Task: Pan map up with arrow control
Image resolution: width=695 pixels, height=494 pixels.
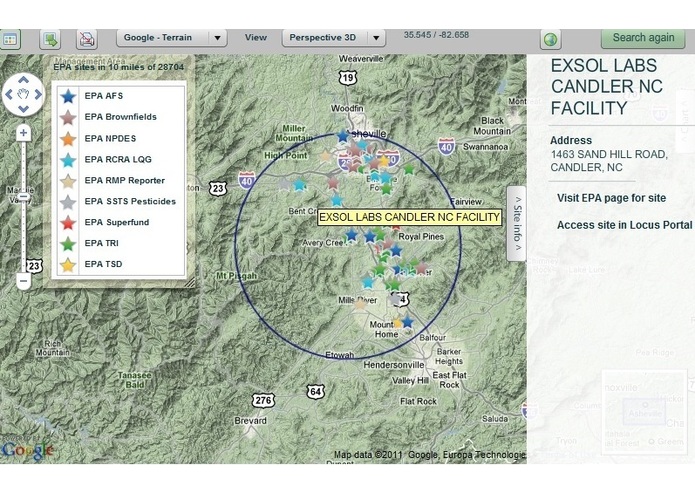Action: [x=23, y=80]
